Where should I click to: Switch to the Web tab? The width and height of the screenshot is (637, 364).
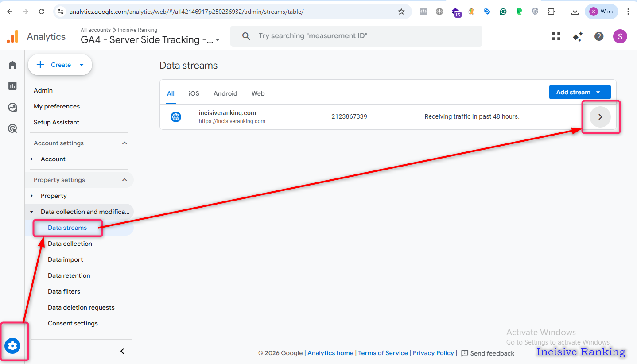258,93
